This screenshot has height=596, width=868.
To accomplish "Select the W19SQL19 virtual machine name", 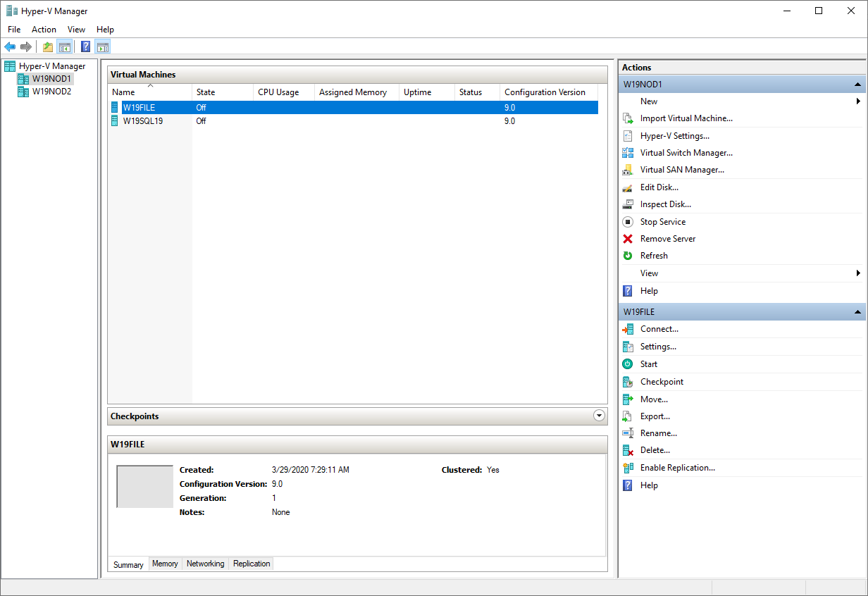I will [x=142, y=121].
